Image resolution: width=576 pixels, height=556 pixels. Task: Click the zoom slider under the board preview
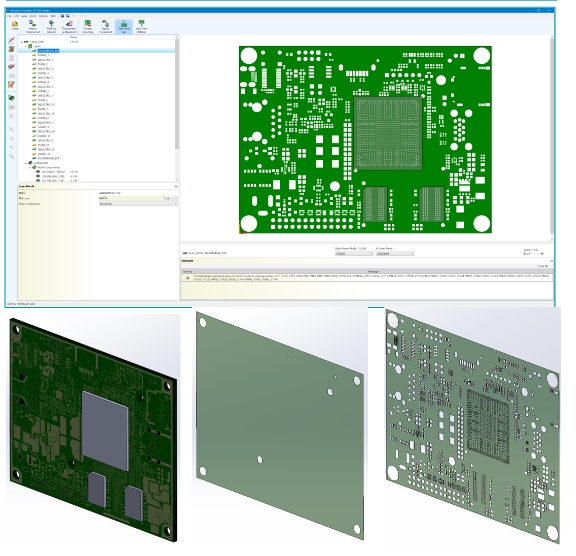[533, 254]
